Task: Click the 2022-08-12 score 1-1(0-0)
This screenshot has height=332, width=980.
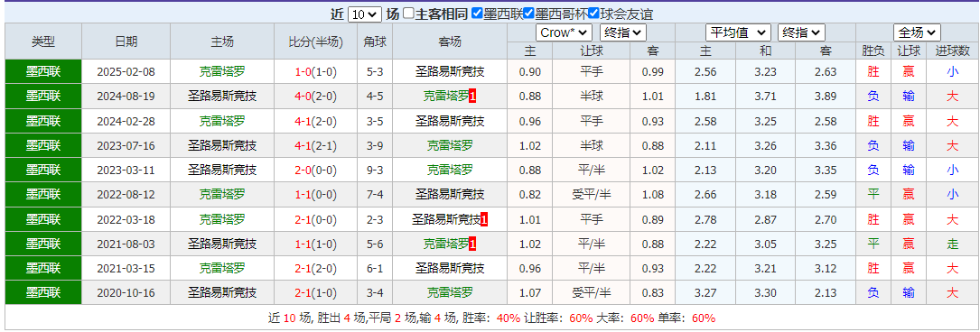Action: [315, 195]
